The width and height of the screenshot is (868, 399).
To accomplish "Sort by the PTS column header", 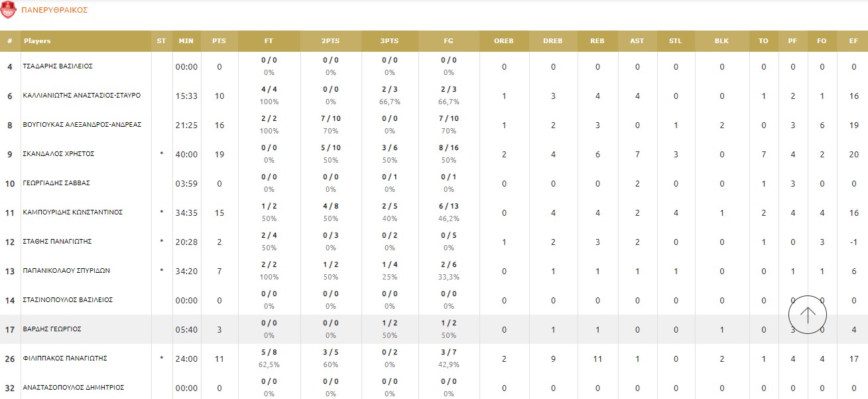I will pyautogui.click(x=219, y=41).
